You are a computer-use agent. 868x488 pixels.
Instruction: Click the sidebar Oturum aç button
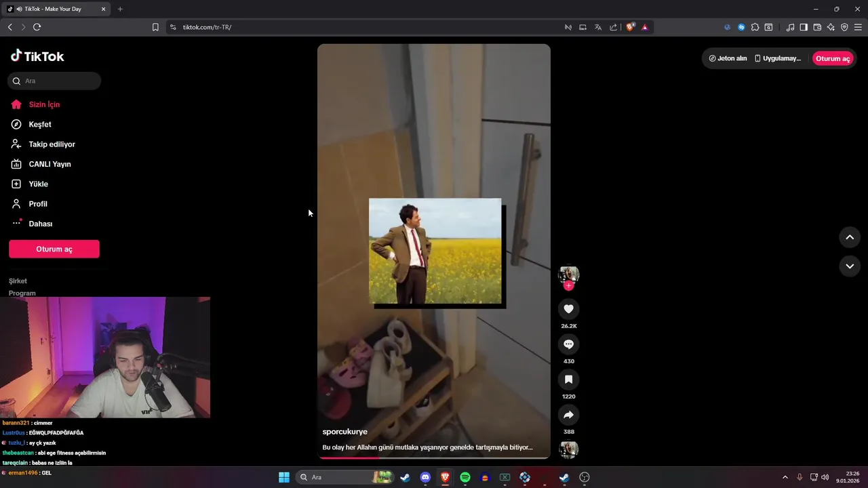coord(54,249)
